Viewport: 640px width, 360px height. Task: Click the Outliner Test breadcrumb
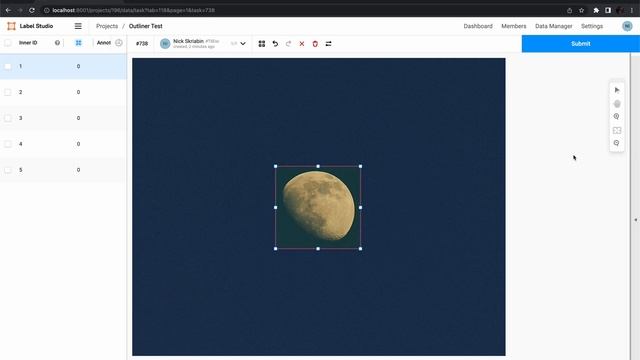tap(146, 26)
